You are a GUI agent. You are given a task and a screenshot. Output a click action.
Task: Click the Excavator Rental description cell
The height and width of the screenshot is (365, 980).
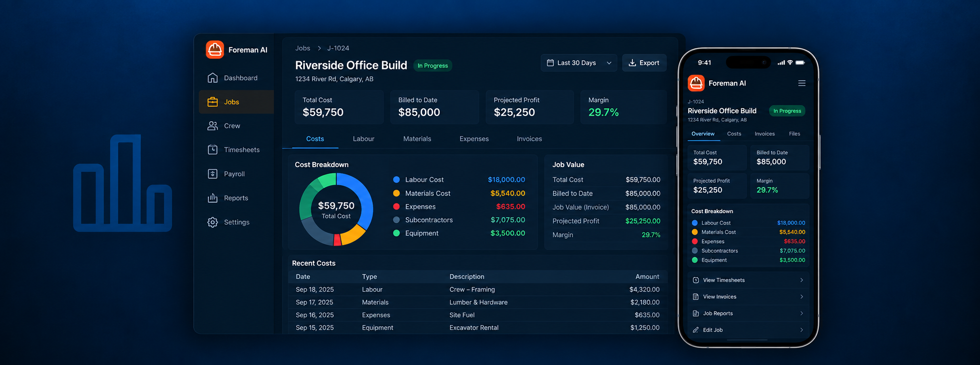[474, 328]
